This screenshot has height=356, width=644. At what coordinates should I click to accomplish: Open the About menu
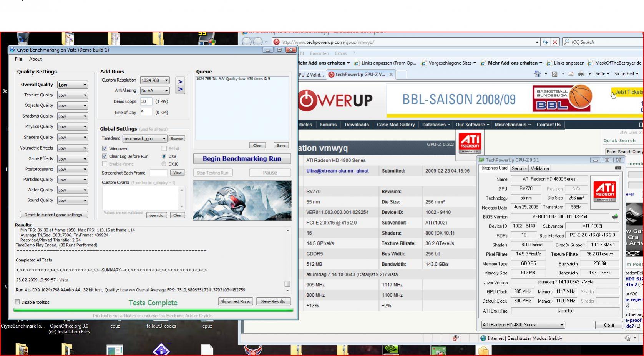(x=35, y=59)
